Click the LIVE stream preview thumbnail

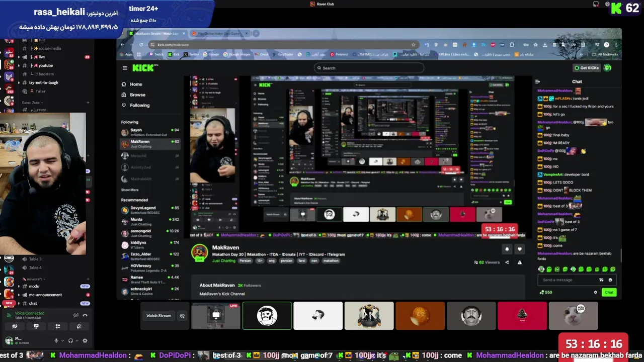click(216, 316)
